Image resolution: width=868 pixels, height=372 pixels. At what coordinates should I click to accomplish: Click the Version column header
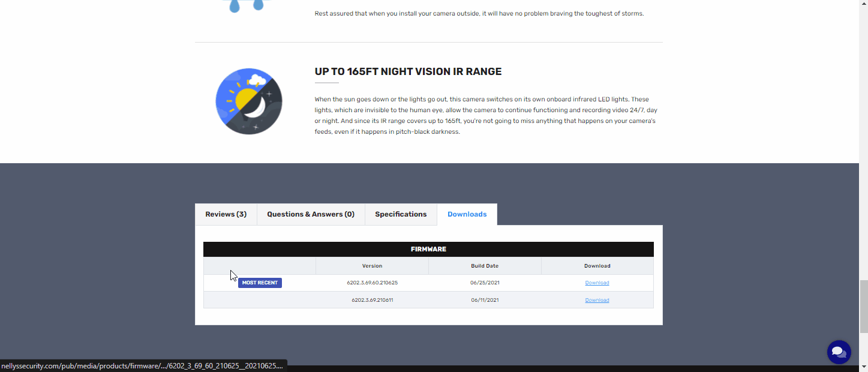pos(372,266)
